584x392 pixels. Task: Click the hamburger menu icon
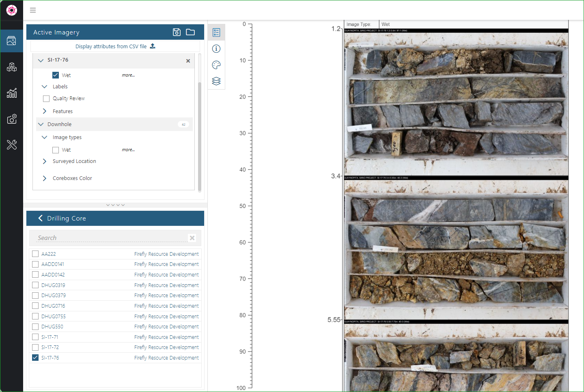[33, 10]
